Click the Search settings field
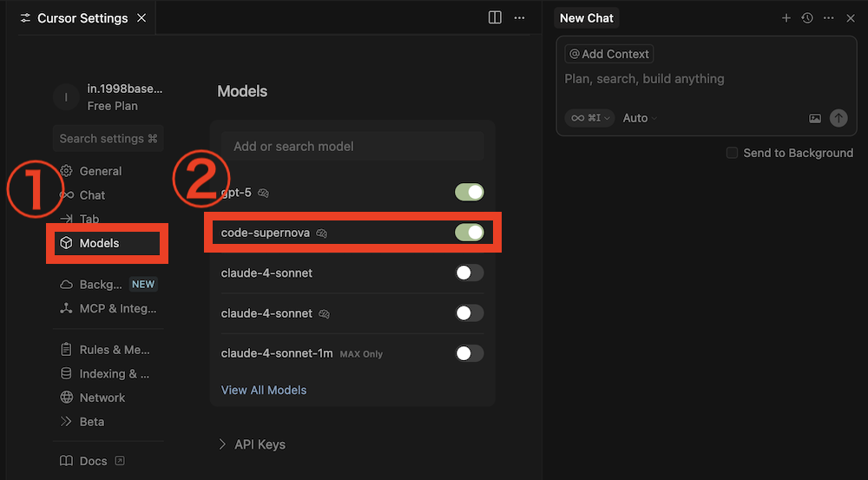The width and height of the screenshot is (868, 480). point(108,138)
